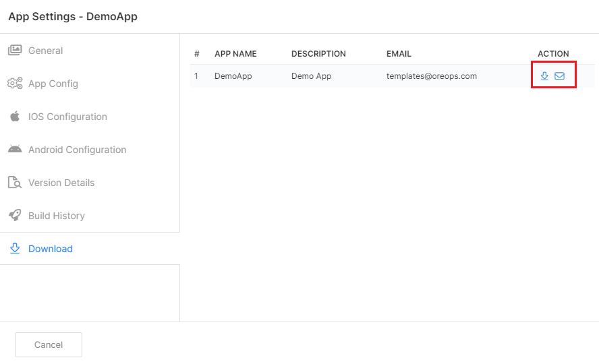Click the Apple logo icon in sidebar

click(15, 117)
